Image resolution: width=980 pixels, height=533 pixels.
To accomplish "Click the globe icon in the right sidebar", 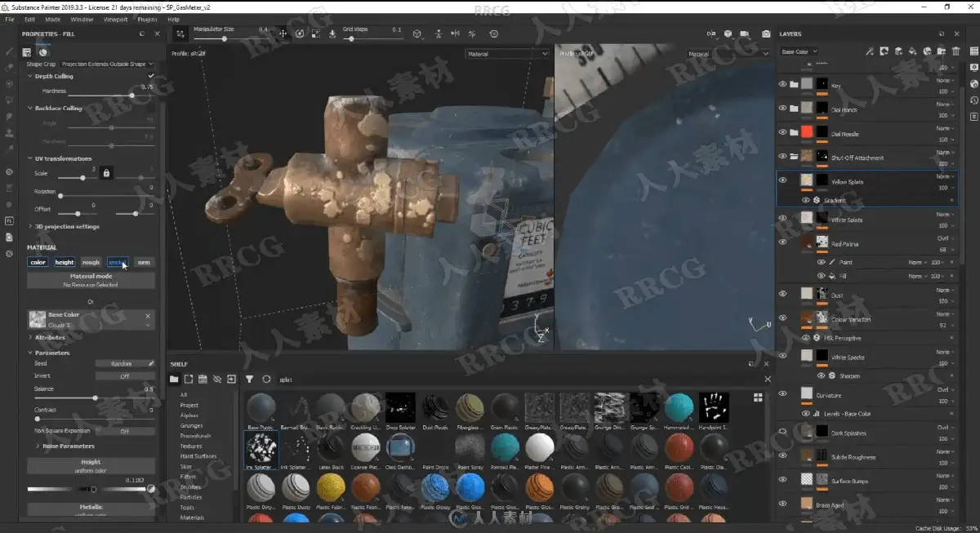I will 973,84.
